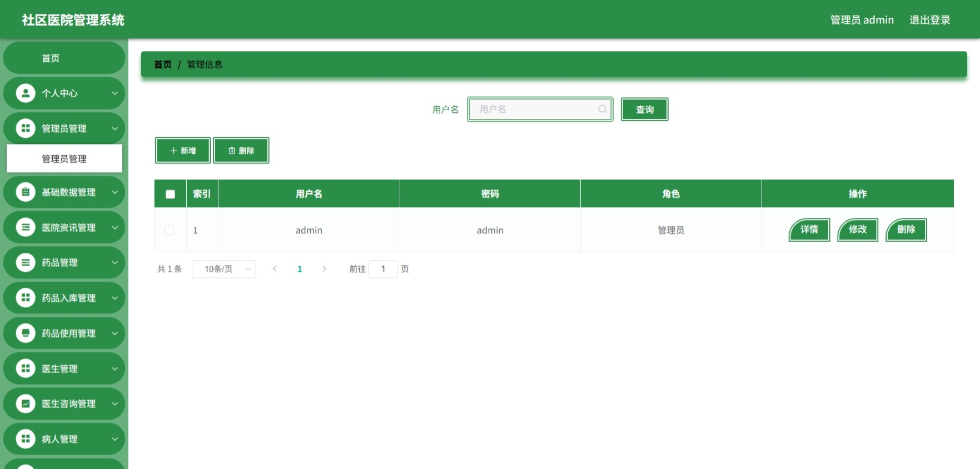Click the 用户名 column header
This screenshot has width=980, height=469.
[309, 194]
